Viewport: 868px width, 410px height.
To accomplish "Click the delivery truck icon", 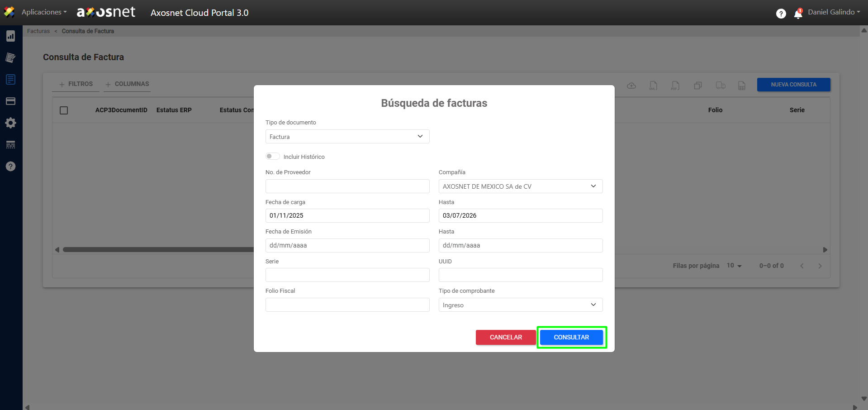I will pyautogui.click(x=721, y=86).
